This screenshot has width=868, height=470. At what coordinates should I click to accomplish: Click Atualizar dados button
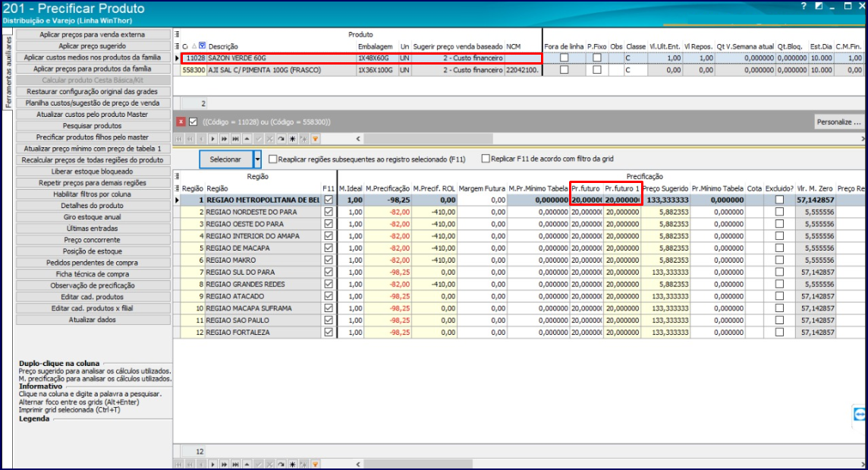pos(93,320)
